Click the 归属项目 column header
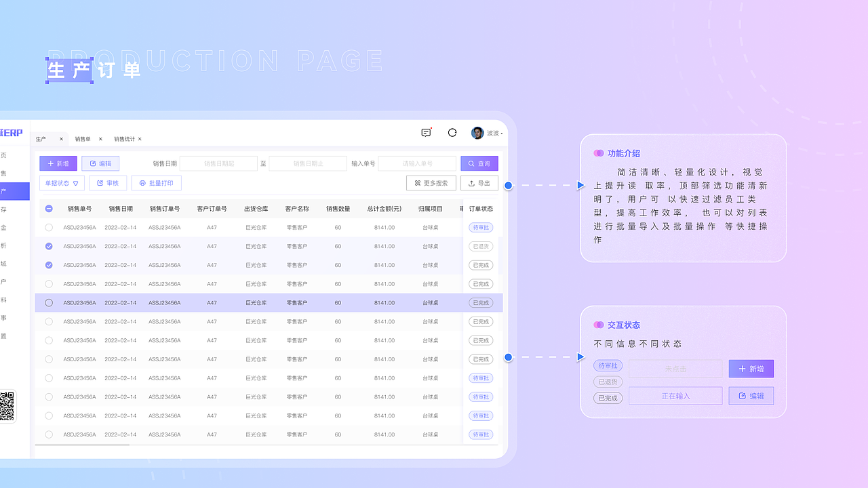 point(431,209)
